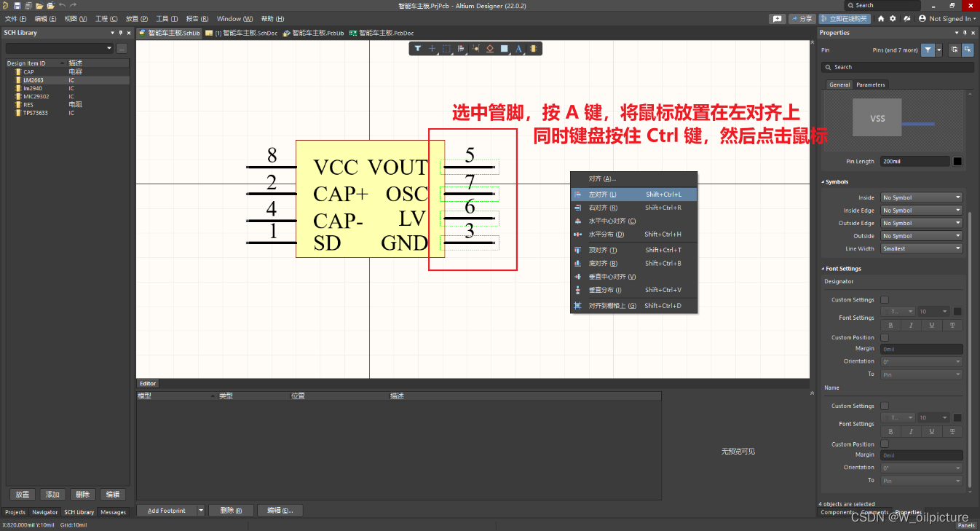Click the plus move icon in active bar
Viewport: 980px width, 531px height.
432,49
